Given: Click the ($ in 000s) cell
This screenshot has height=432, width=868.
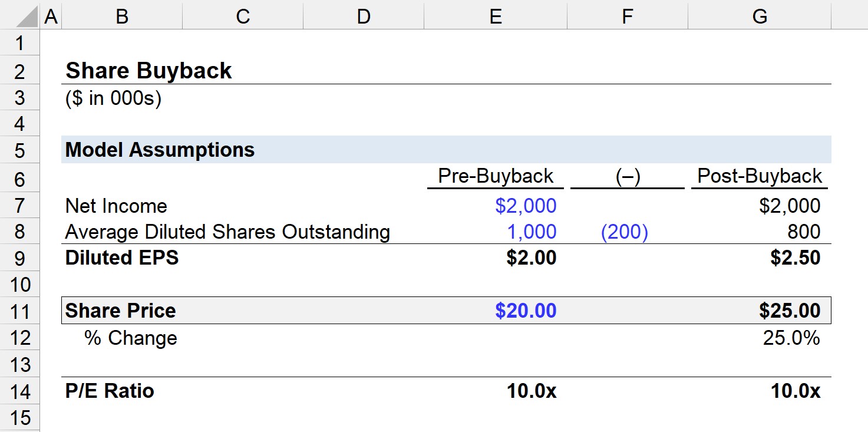Looking at the screenshot, I should 113,98.
